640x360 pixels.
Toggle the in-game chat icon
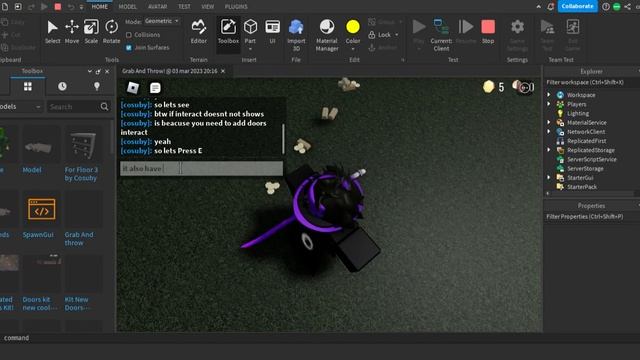click(x=155, y=88)
